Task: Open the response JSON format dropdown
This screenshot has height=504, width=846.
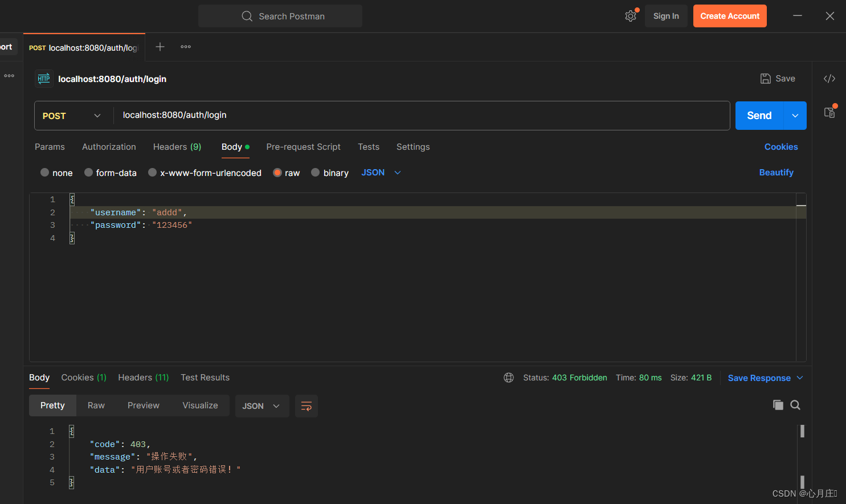Action: pos(262,406)
